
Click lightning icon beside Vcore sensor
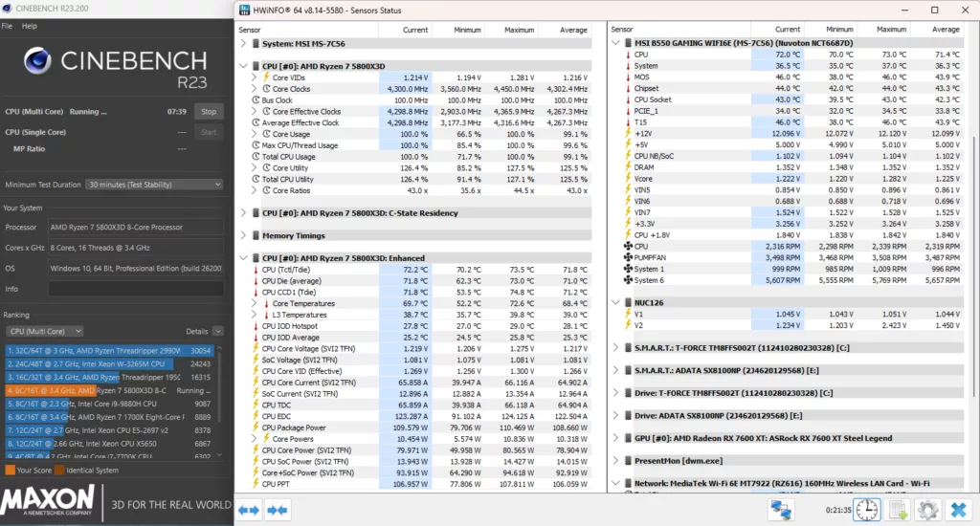tap(628, 178)
